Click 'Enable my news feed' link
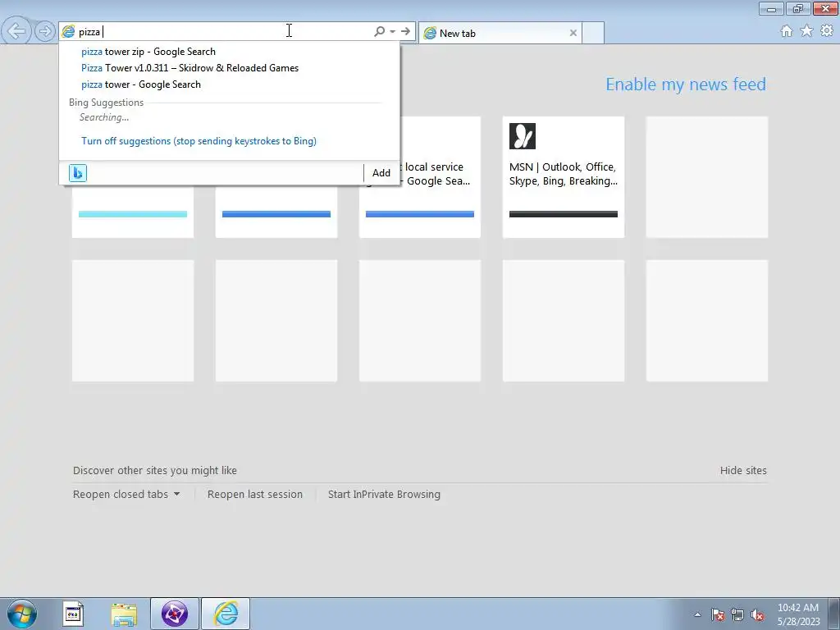 [x=686, y=84]
